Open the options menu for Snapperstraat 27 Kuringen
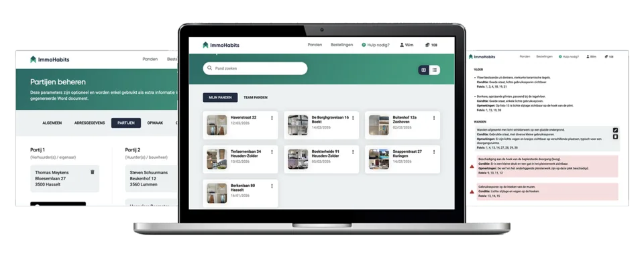Screen dimensions: 644x264 click(434, 151)
